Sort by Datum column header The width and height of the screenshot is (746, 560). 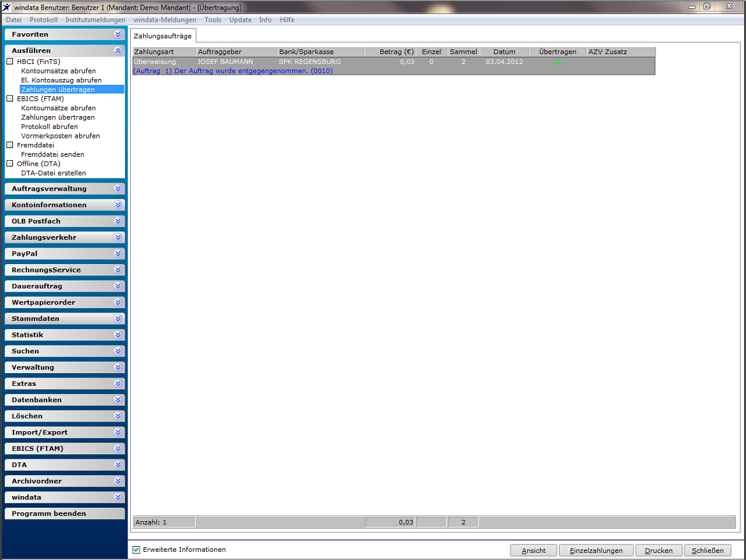pos(504,52)
